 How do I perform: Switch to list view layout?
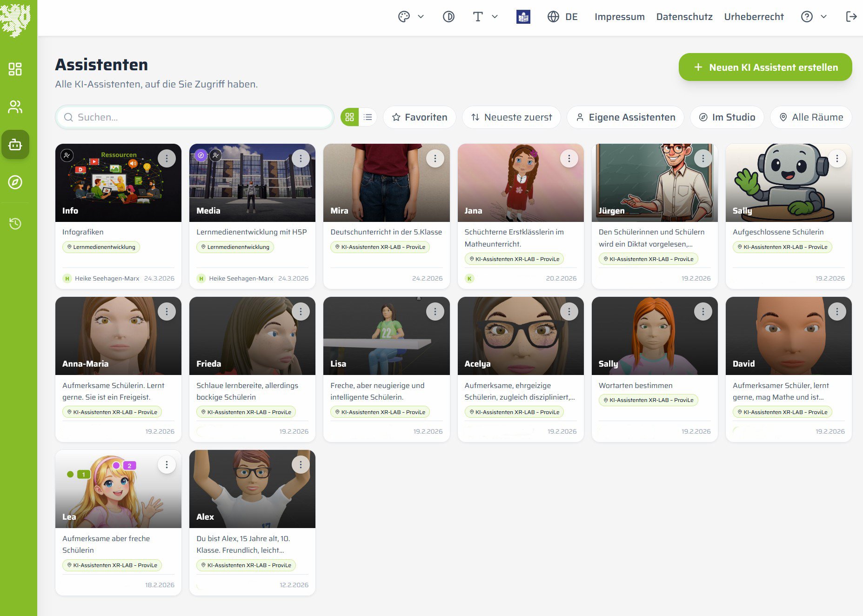(x=368, y=117)
